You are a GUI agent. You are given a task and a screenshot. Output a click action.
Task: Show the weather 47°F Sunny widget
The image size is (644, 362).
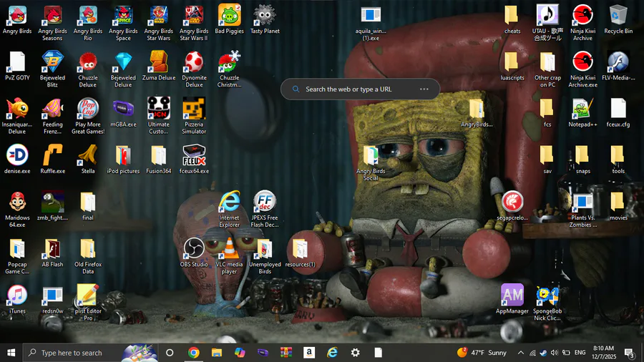[482, 353]
